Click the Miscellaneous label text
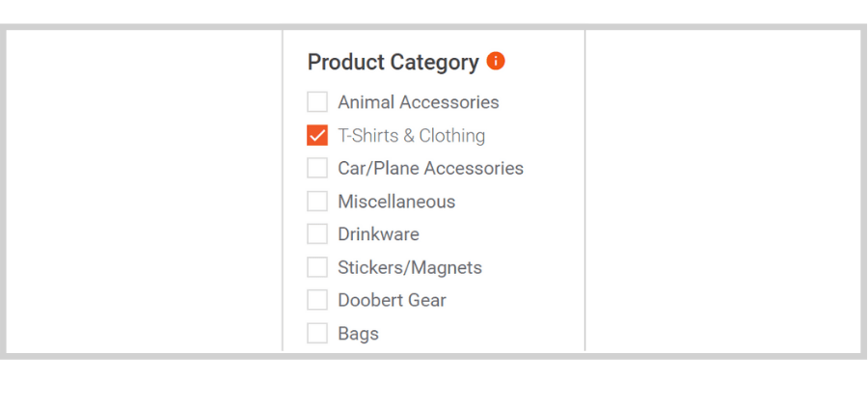This screenshot has height=410, width=868. pyautogui.click(x=396, y=201)
